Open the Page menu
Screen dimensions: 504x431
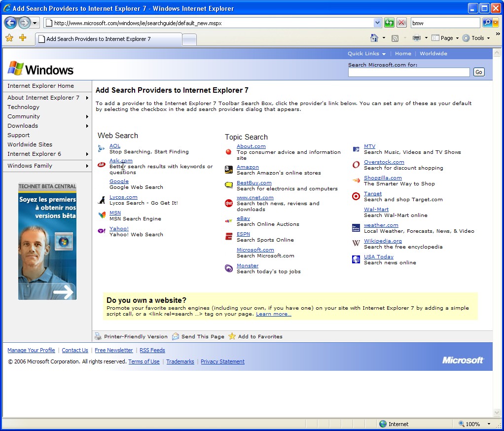[445, 38]
